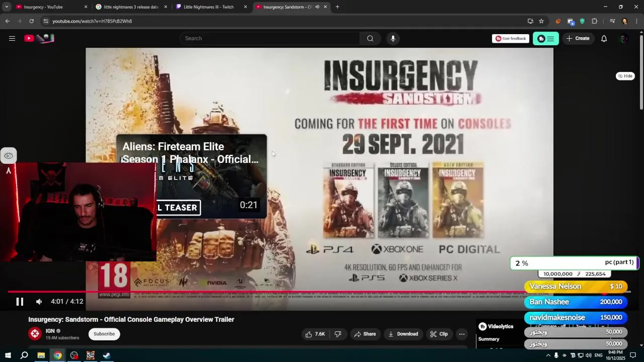Open the media controls button

[612, 21]
